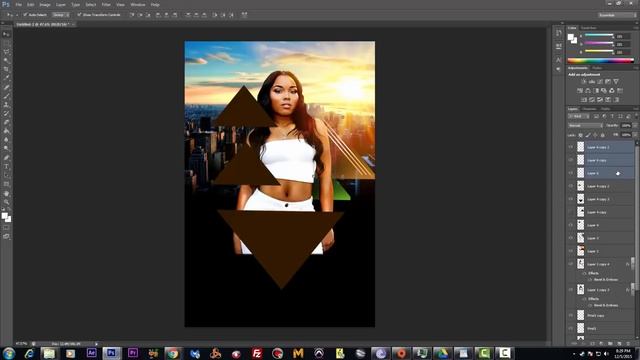Open the layer Fill dropdown arrow
The height and width of the screenshot is (360, 640).
click(635, 135)
